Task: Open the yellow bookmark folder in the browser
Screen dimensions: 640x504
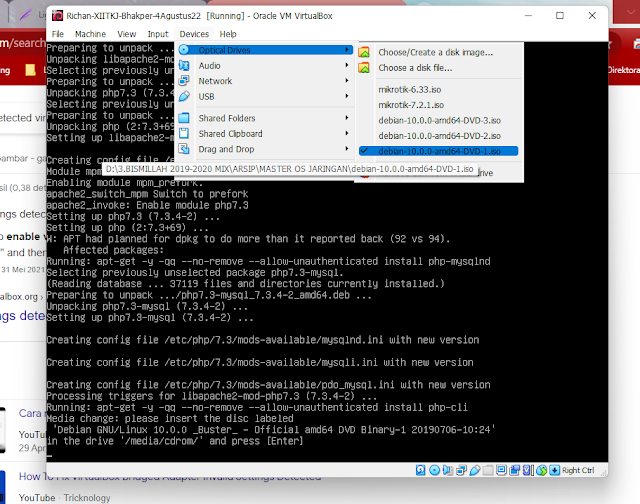Action: tap(30, 70)
